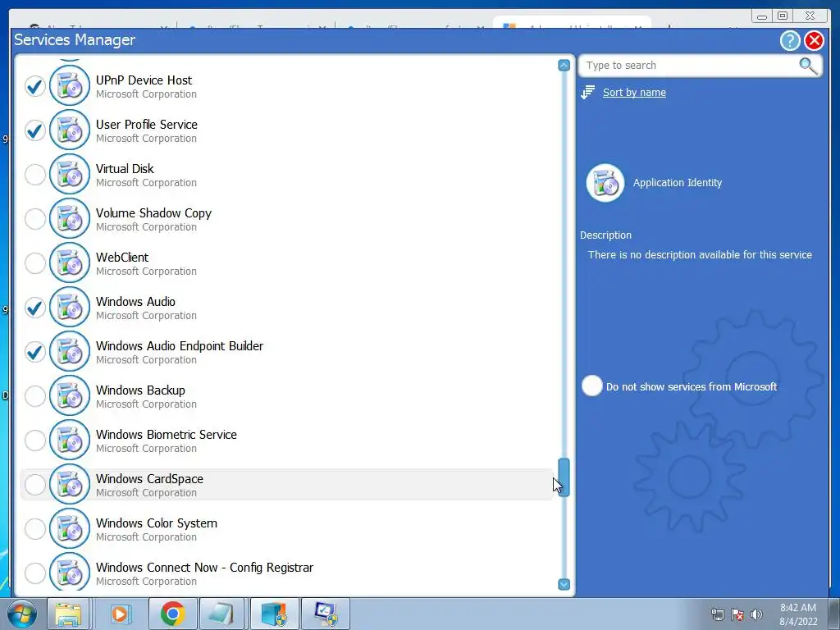Enable the WebClient service checkbox
This screenshot has height=630, width=840.
[x=35, y=263]
